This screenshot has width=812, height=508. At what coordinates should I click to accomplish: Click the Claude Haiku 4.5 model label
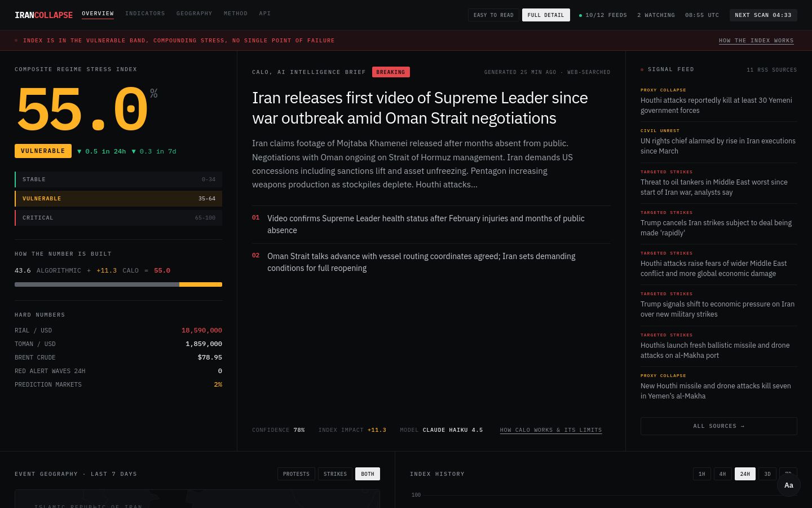coord(453,430)
